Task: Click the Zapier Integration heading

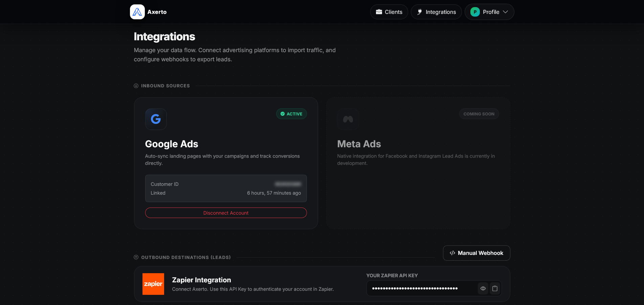Action: 201,280
